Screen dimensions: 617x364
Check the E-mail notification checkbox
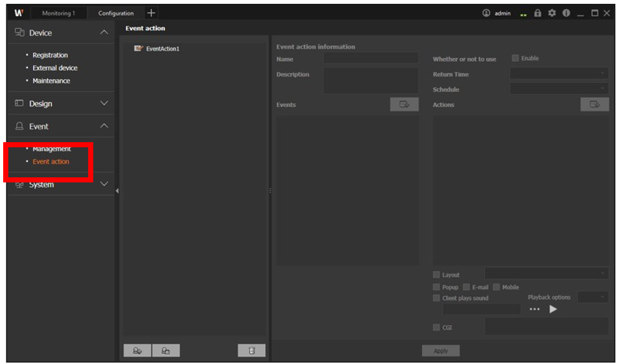(467, 287)
